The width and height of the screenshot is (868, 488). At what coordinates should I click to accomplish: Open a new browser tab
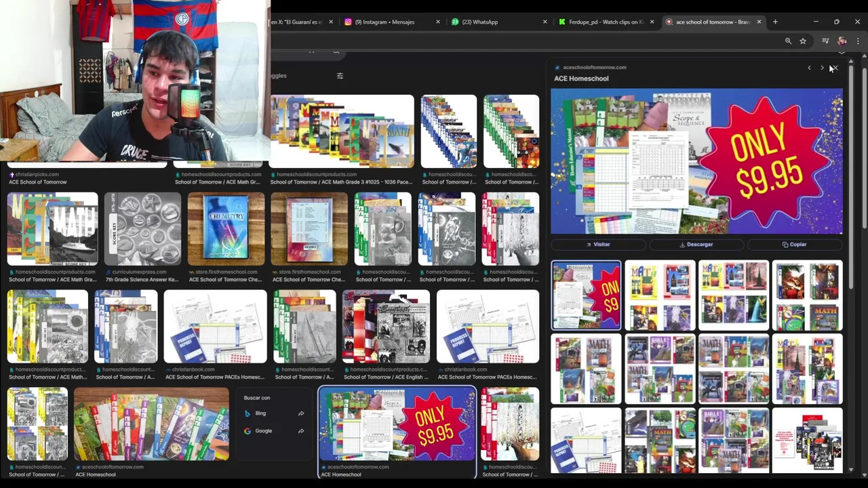click(775, 22)
